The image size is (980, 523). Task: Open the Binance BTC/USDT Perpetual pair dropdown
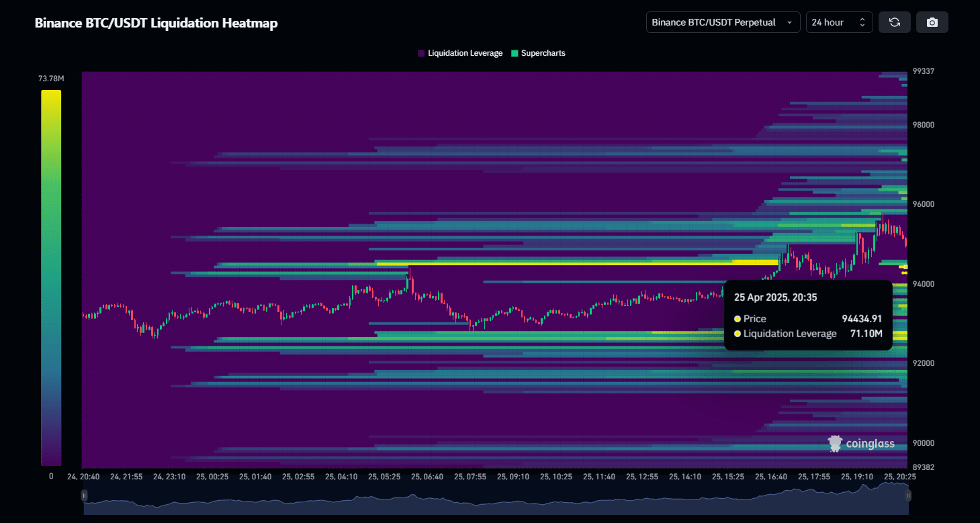point(723,22)
